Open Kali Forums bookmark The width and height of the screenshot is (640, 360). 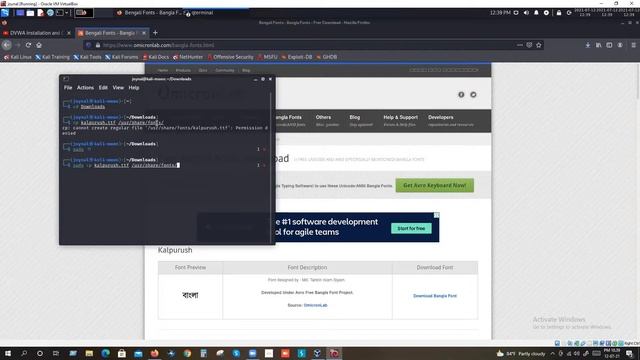click(122, 57)
